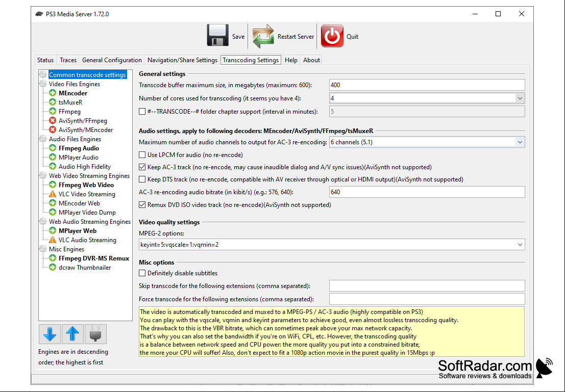Uncheck Keep AC-3 track checkbox

[x=142, y=167]
